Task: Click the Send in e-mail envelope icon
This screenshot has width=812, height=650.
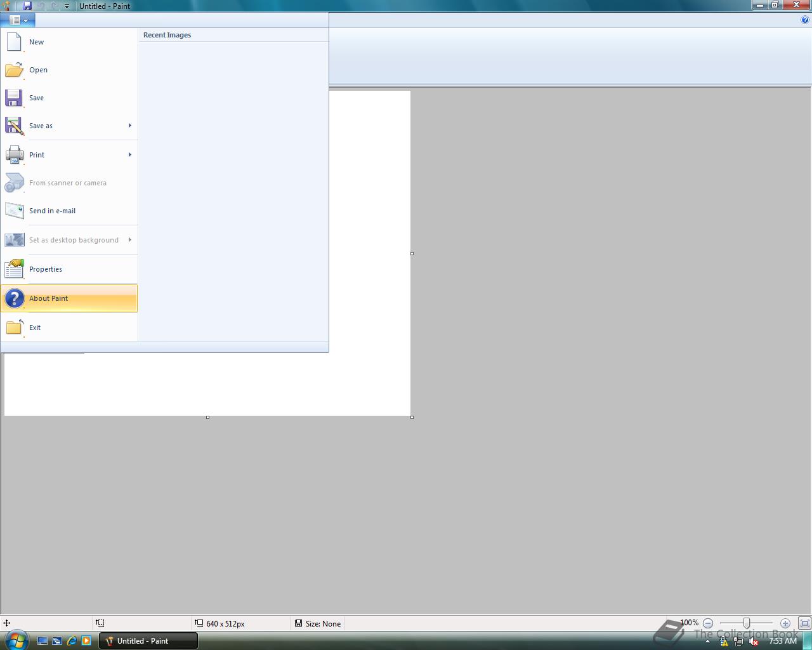Action: (14, 211)
